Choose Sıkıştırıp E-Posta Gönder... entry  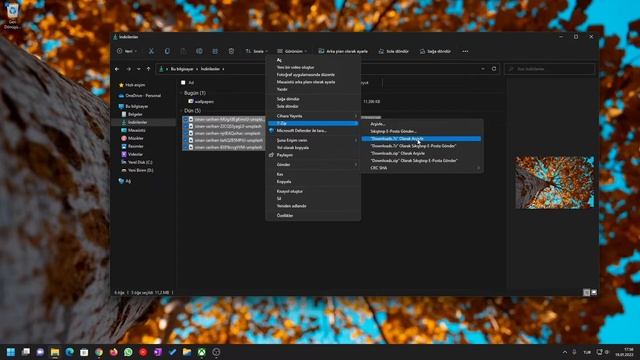pos(422,131)
